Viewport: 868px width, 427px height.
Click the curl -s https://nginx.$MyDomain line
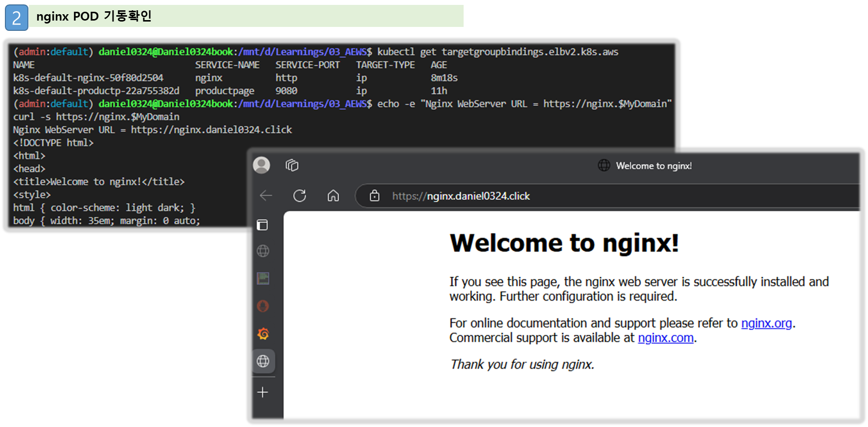[x=96, y=117]
